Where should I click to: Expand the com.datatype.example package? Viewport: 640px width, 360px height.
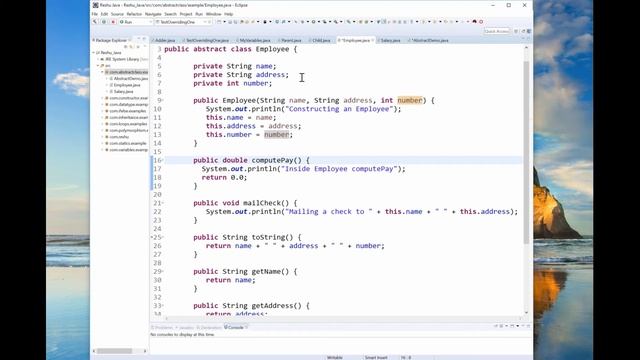102,104
